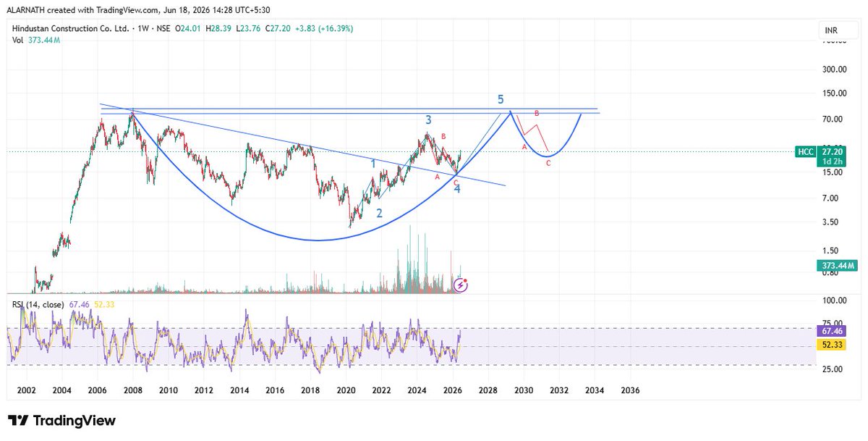Click the 2006 time axis label
This screenshot has height=441, width=868.
pos(98,390)
